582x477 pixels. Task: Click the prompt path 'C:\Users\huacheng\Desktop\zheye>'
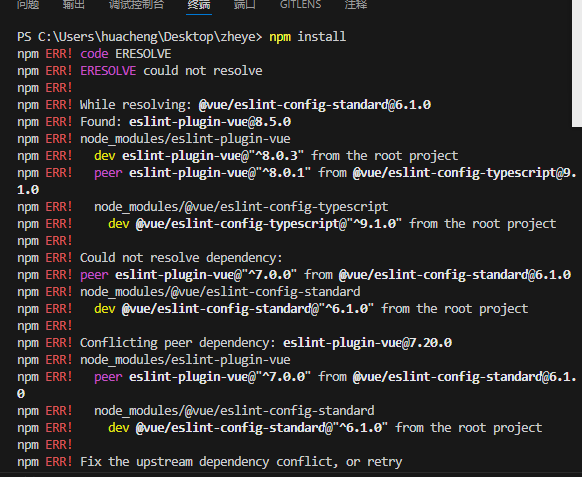coord(150,37)
